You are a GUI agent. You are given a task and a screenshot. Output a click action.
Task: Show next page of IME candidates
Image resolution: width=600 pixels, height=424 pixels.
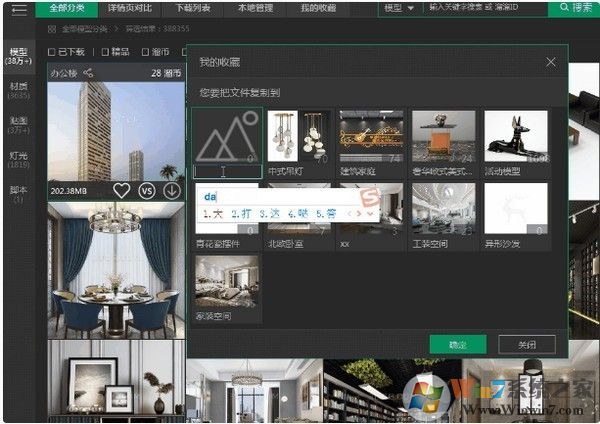tap(358, 213)
